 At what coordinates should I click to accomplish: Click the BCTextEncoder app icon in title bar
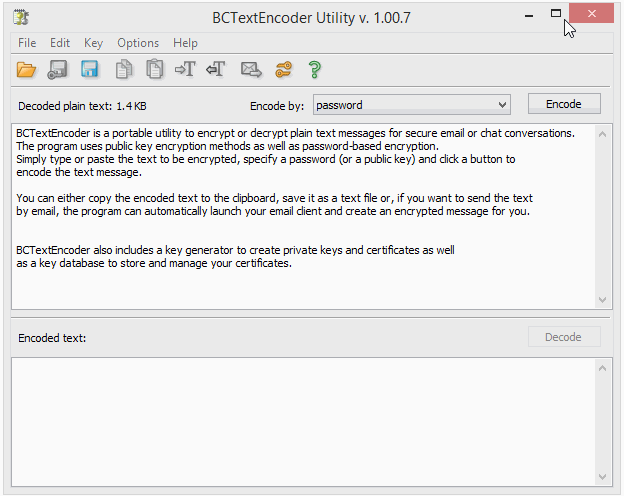[21, 18]
